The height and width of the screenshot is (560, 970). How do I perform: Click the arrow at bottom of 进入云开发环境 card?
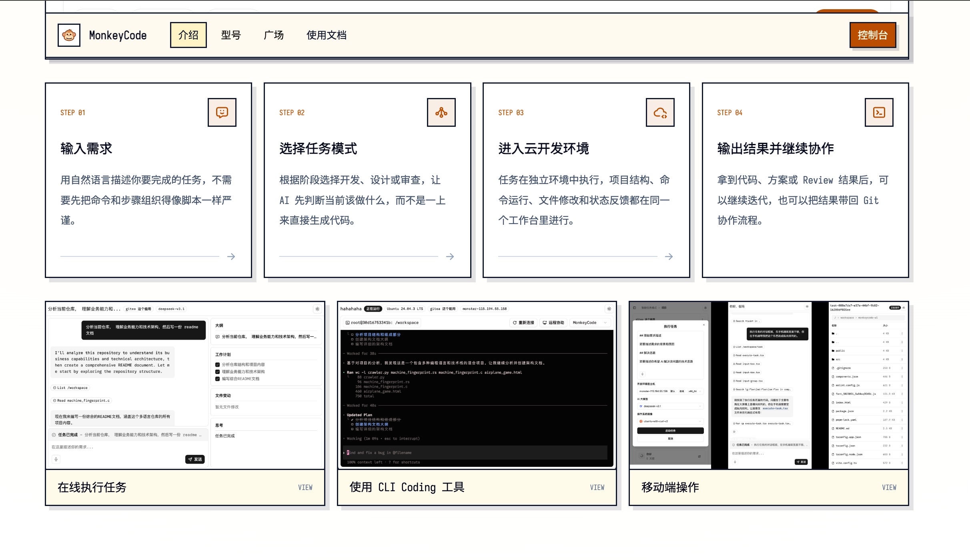coord(669,256)
